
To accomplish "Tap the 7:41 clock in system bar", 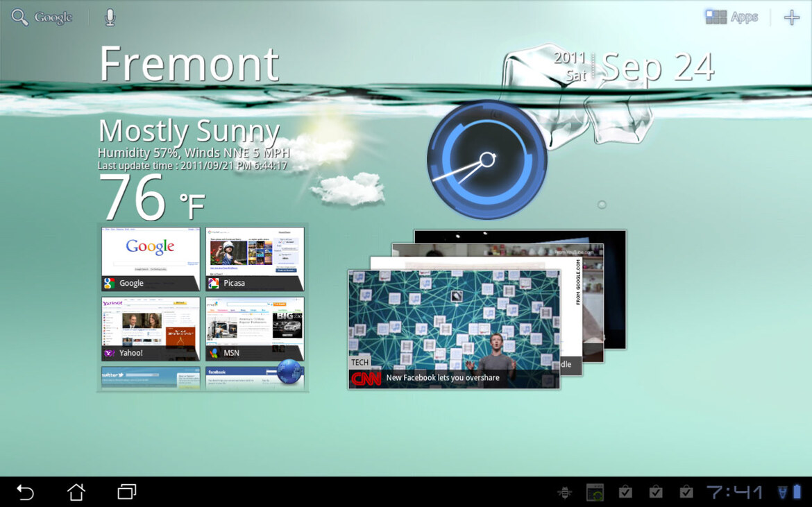I will [734, 492].
